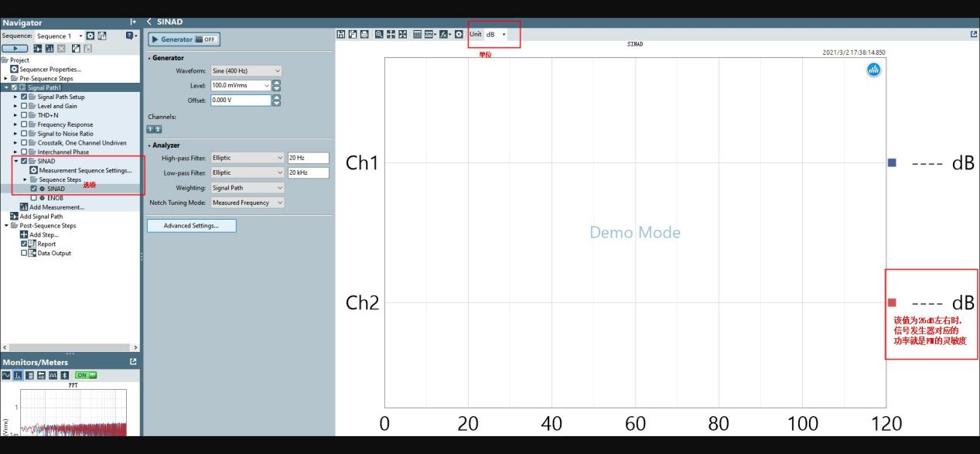Click Add Signal Path
The width and height of the screenshot is (980, 454).
tap(36, 217)
